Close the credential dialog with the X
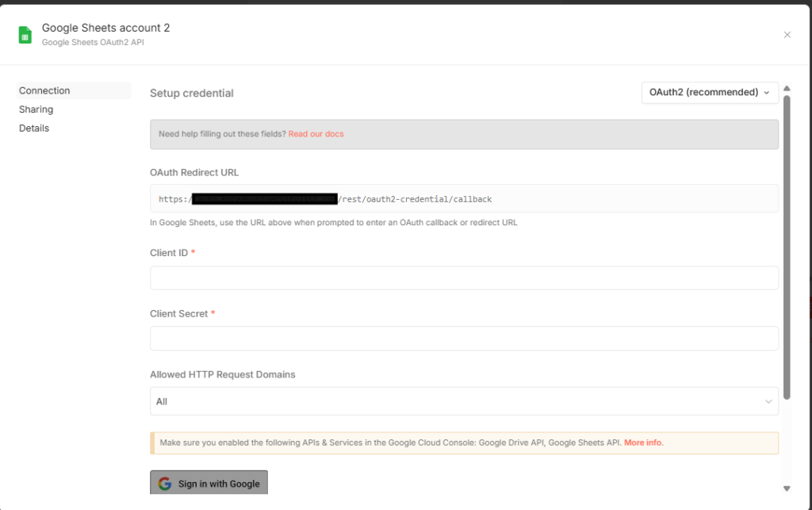 [x=787, y=35]
